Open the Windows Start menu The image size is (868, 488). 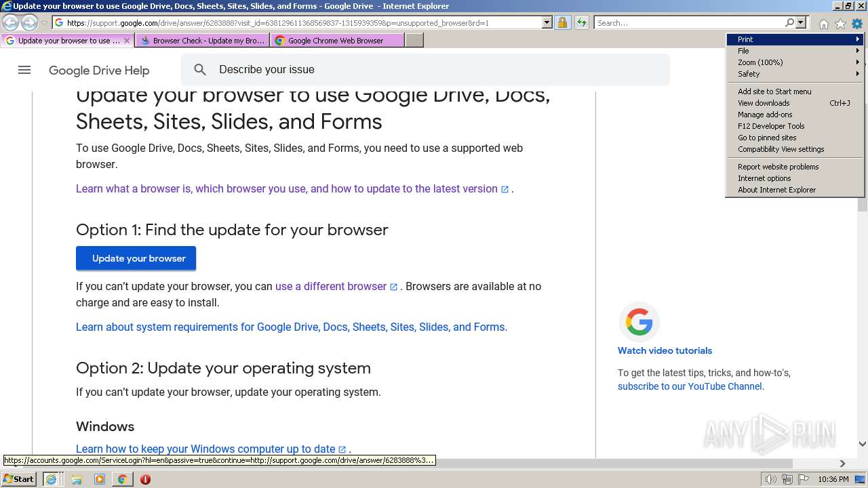pos(19,479)
